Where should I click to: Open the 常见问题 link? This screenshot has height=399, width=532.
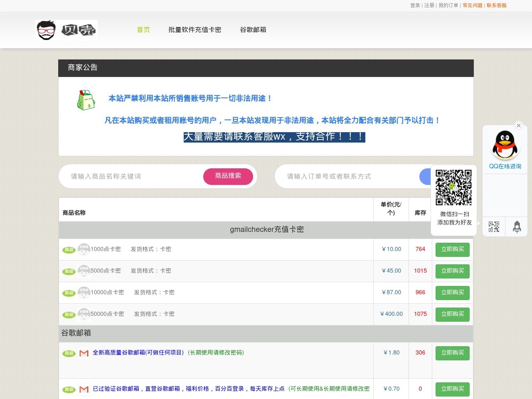coord(473,5)
